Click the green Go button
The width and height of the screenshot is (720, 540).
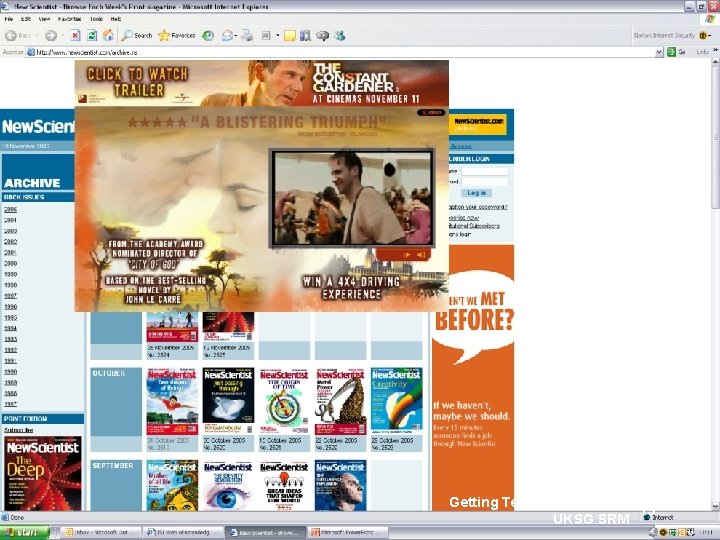[676, 52]
